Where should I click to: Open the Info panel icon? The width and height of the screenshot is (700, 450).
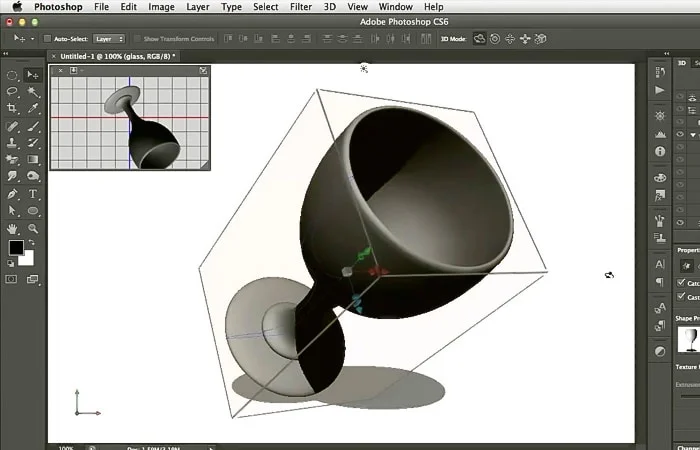pos(660,151)
